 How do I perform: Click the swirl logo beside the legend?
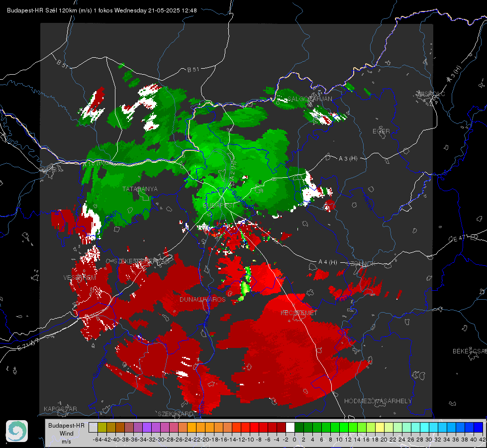(x=17, y=431)
